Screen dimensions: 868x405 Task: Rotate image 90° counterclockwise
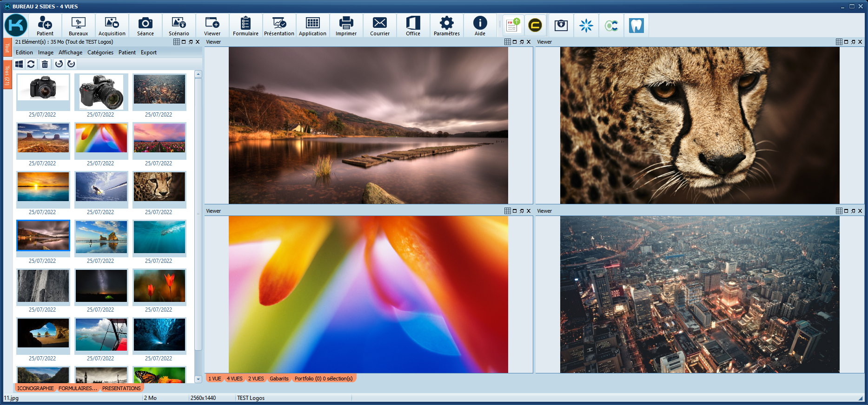coord(59,64)
